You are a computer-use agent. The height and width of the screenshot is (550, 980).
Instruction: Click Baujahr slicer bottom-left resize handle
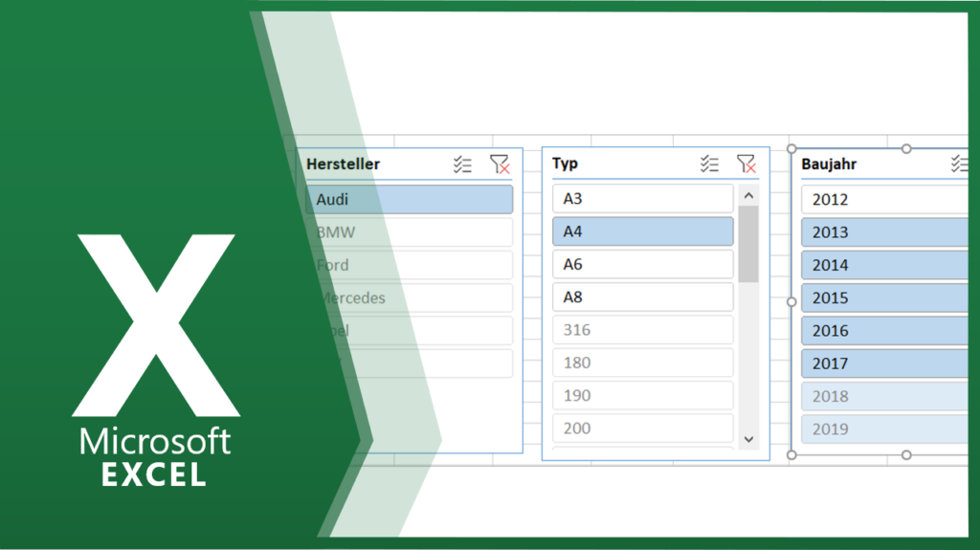point(791,455)
